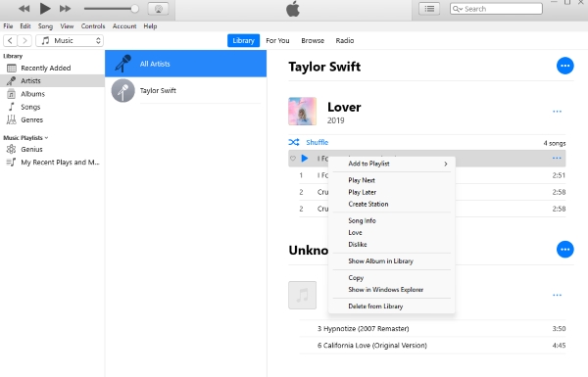
Task: Click the Lover album title
Action: [x=344, y=107]
